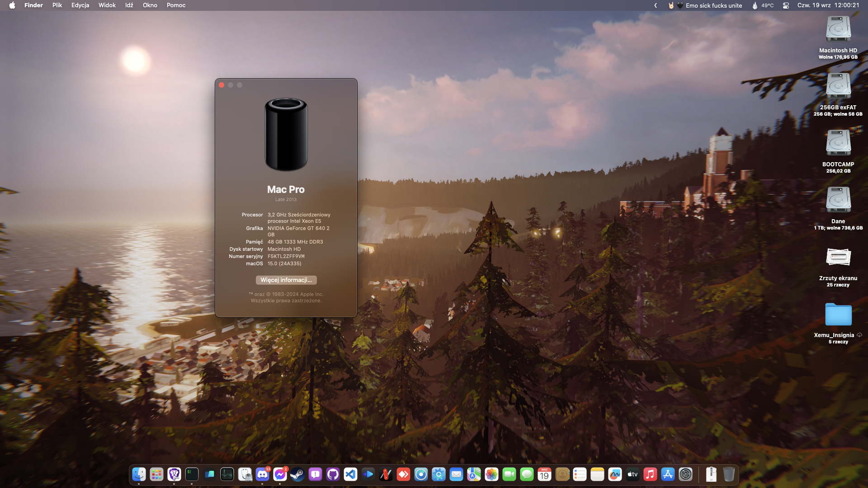The image size is (868, 488).
Task: Launch Freeform from the Dock
Action: click(615, 474)
